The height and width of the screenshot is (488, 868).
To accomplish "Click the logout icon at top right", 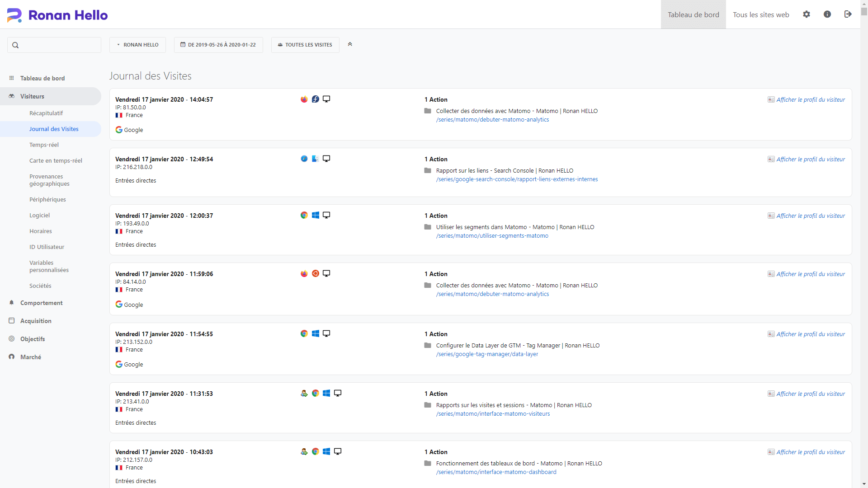I will [x=848, y=14].
